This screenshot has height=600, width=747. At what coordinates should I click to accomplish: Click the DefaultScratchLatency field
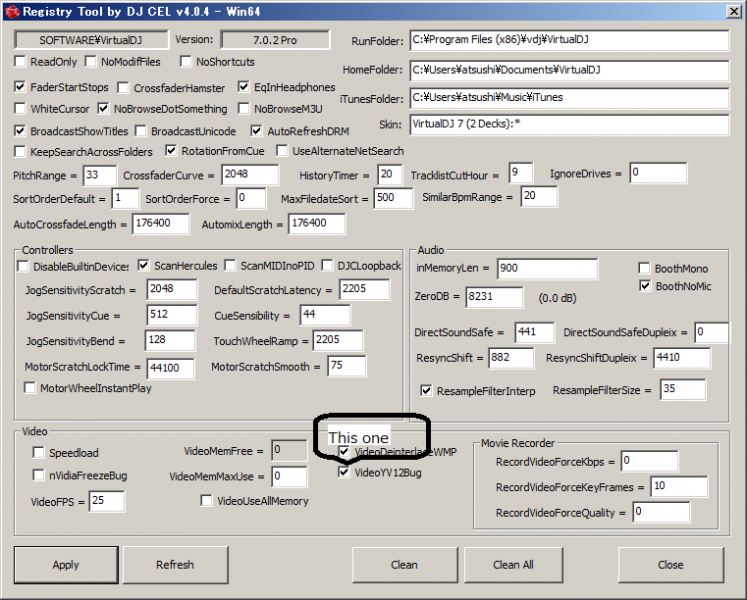click(x=364, y=289)
